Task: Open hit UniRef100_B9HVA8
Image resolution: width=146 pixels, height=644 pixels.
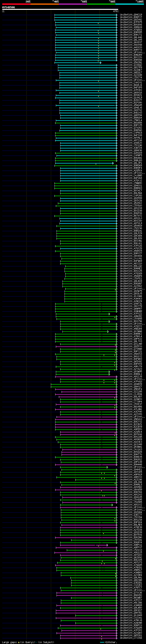Action: (x=131, y=60)
